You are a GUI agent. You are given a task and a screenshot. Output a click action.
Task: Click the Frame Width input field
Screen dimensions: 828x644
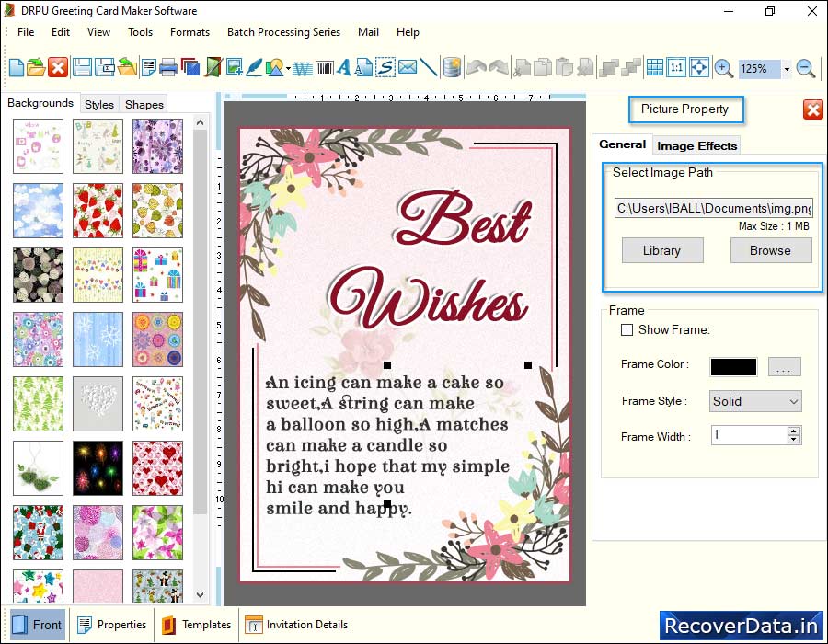tap(749, 435)
